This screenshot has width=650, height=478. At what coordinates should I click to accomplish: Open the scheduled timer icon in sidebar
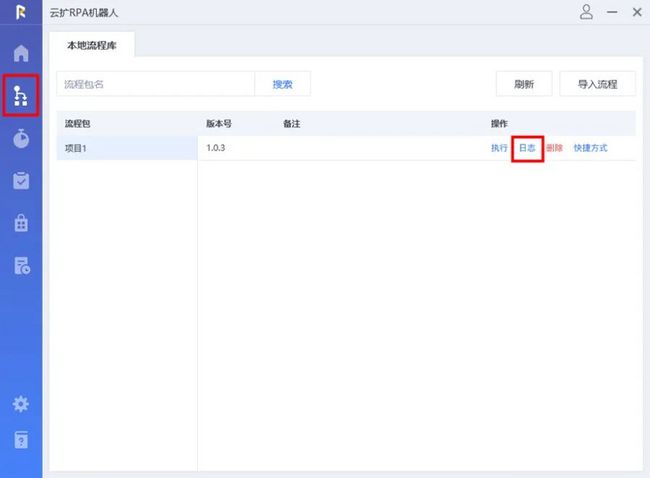pos(21,138)
